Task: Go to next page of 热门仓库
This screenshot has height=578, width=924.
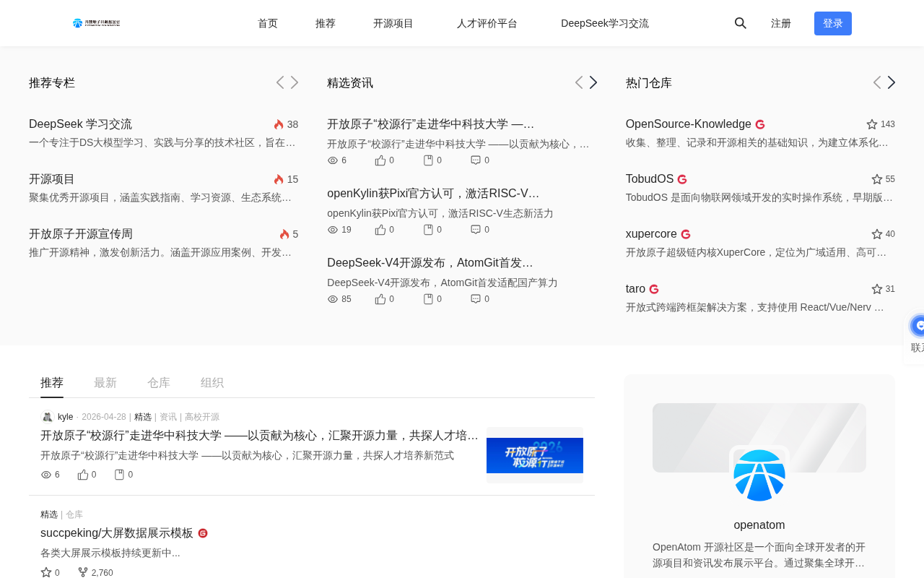Action: (x=892, y=82)
